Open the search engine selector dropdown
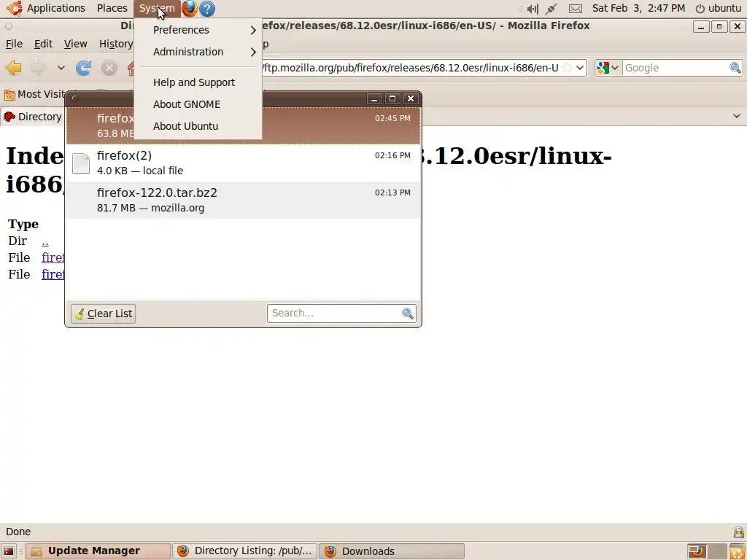Image resolution: width=747 pixels, height=560 pixels. (615, 68)
